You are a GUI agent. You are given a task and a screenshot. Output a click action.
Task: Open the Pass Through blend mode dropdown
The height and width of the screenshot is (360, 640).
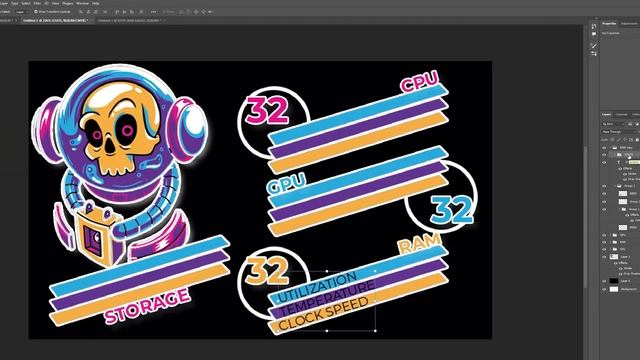pyautogui.click(x=618, y=132)
